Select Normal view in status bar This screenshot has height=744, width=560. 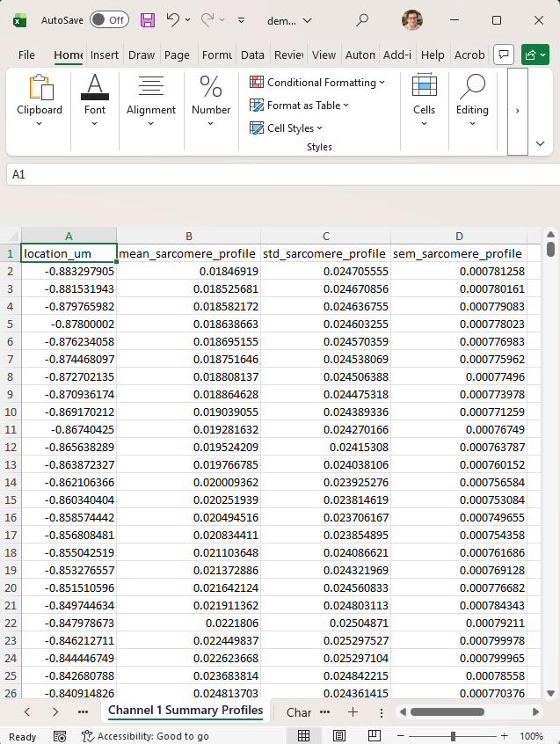click(303, 735)
